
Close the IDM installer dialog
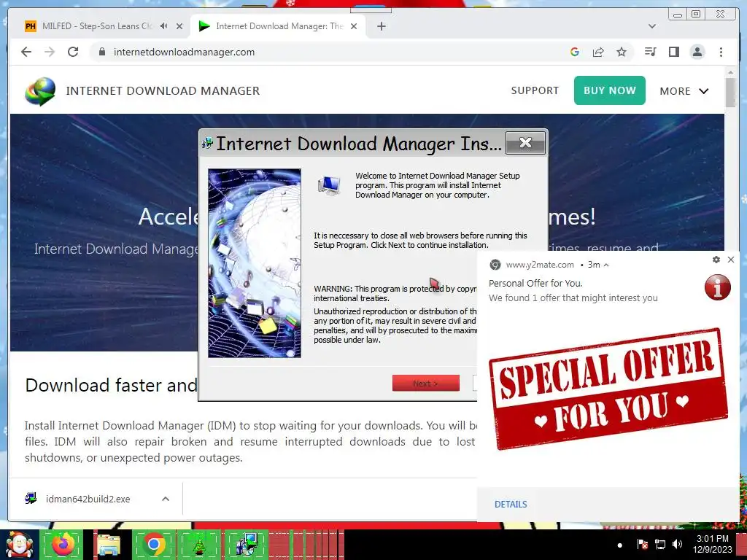[525, 142]
